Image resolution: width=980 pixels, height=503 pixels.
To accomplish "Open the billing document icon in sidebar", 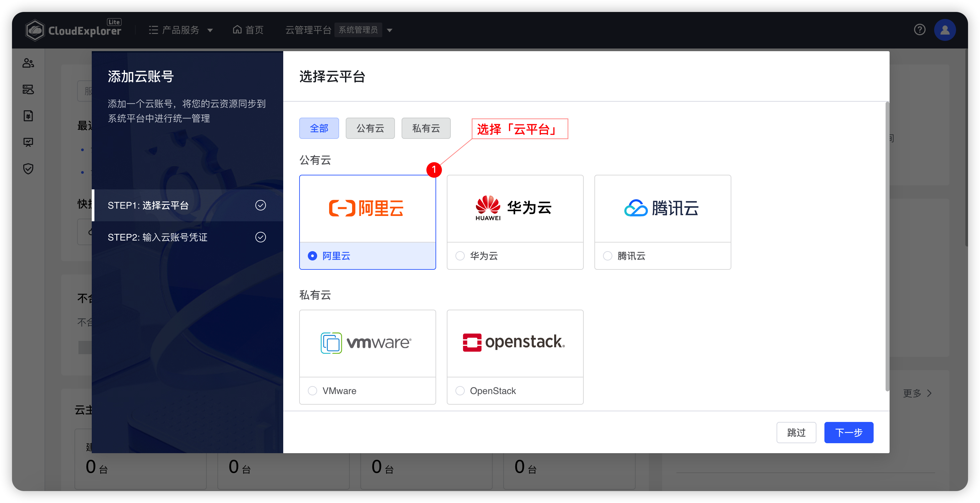I will pos(28,116).
